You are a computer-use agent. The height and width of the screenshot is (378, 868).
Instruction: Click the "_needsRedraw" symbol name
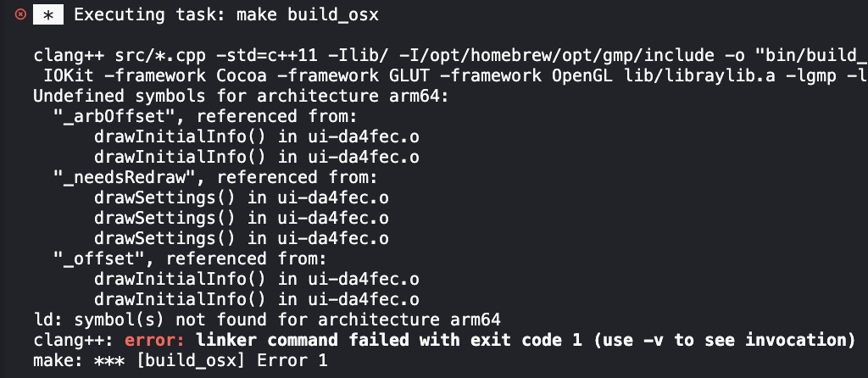click(111, 178)
